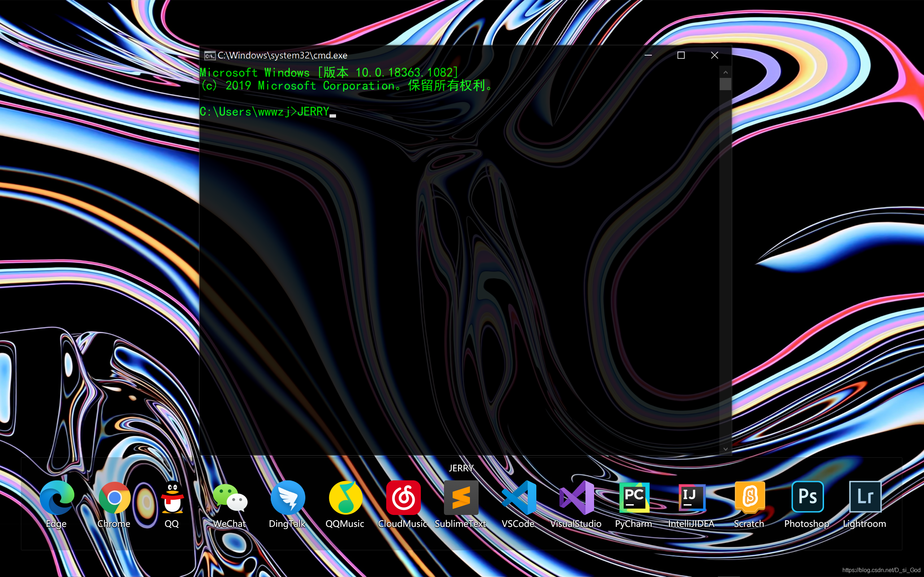Launch VisualStudio purple icon
Image resolution: width=924 pixels, height=577 pixels.
click(576, 498)
